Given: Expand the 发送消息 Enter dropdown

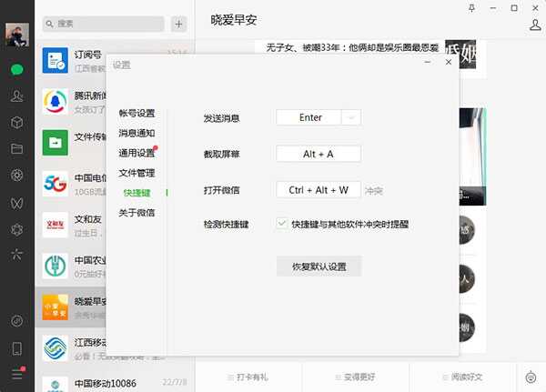Looking at the screenshot, I should click(351, 117).
